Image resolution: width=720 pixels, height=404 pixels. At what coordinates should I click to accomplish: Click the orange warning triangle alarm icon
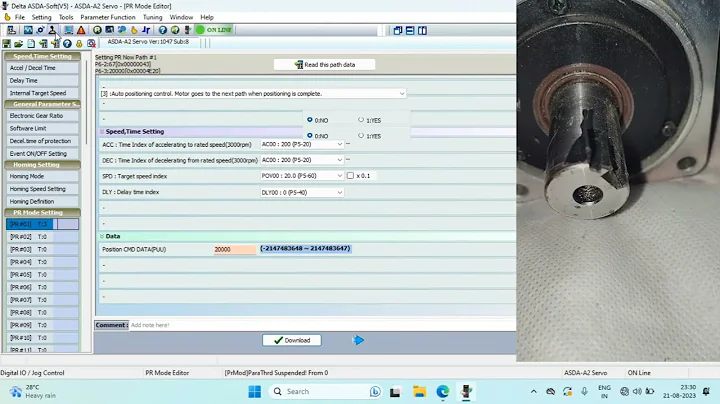click(x=81, y=30)
